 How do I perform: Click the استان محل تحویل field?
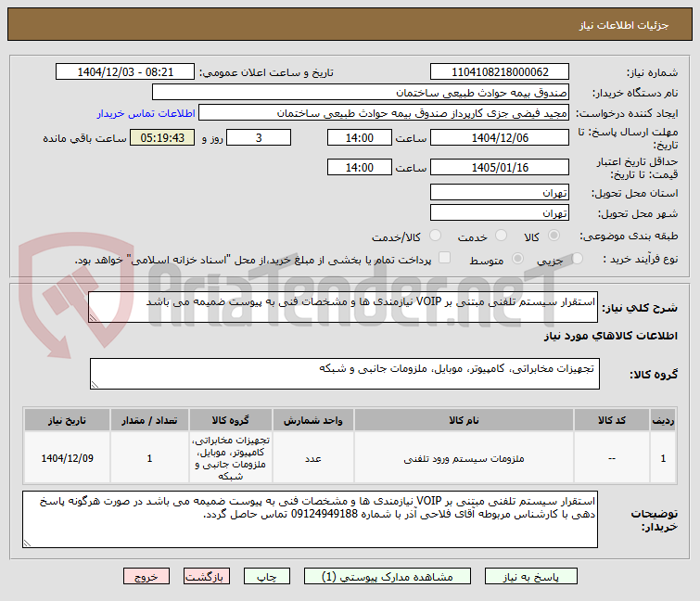[500, 192]
